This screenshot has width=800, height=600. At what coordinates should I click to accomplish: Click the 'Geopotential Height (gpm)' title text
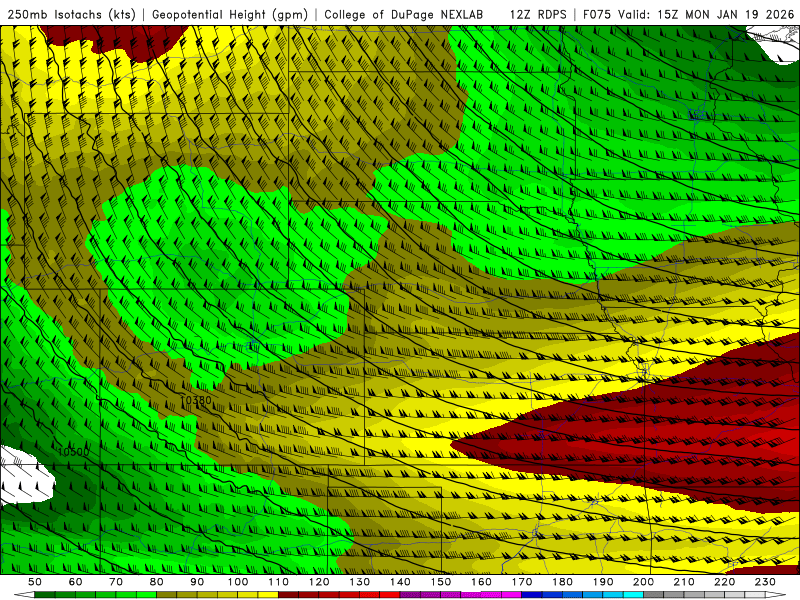point(230,14)
